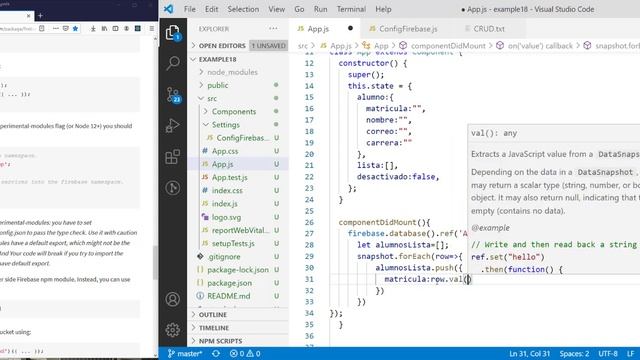Open the Go menu
Viewport: 640px width, 360px height.
coord(299,9)
